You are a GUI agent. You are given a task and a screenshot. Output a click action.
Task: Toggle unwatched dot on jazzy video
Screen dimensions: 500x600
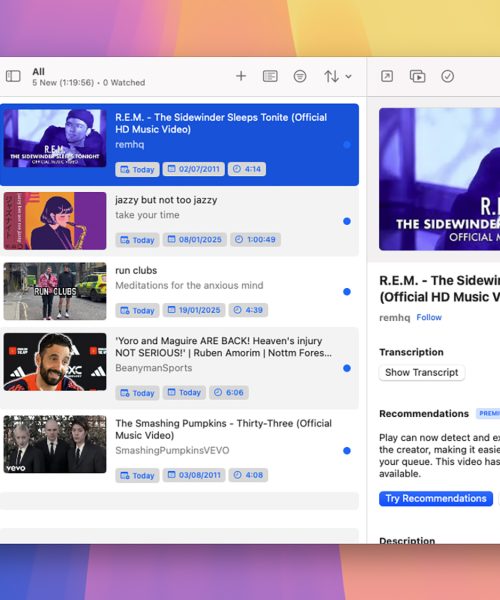click(347, 221)
